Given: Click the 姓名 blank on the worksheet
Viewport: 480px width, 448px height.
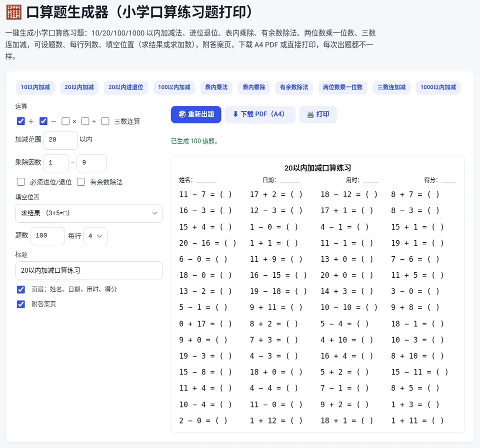Looking at the screenshot, I should point(206,180).
